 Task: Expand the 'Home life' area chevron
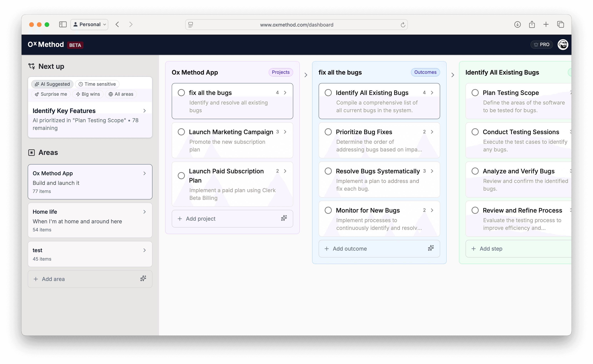tap(145, 212)
